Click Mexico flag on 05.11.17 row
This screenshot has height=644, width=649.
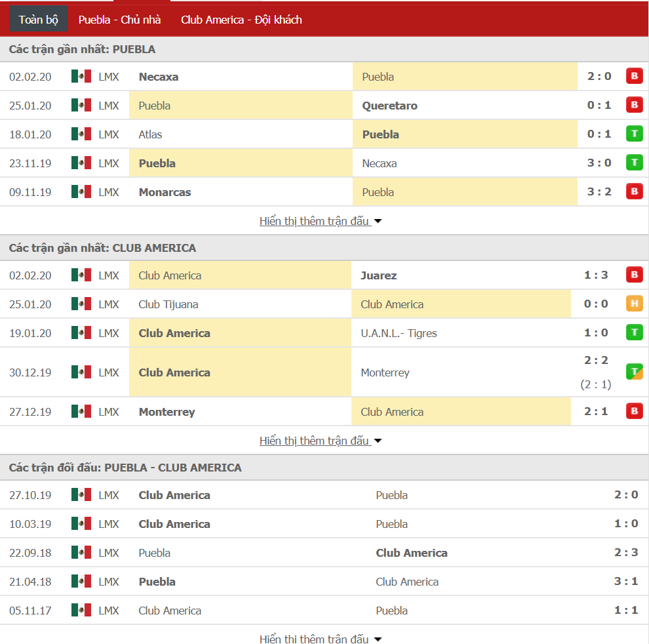[x=81, y=610]
